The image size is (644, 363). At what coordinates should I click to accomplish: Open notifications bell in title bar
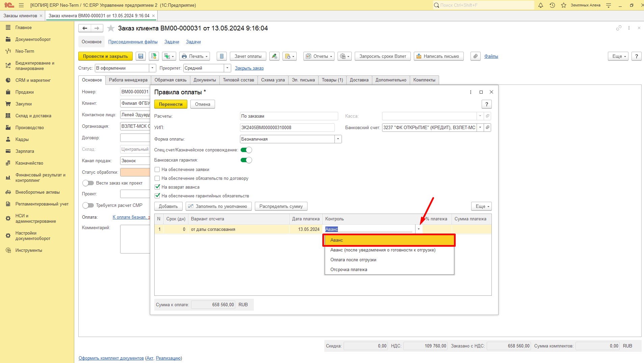tap(541, 5)
